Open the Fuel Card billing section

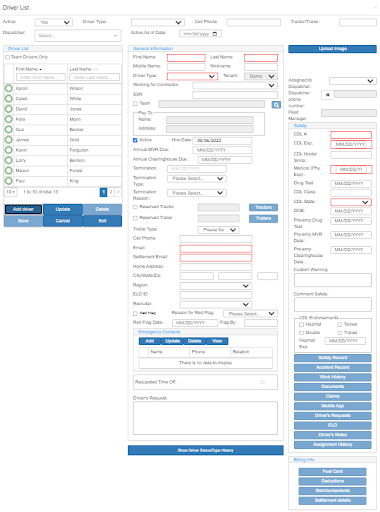point(332,471)
